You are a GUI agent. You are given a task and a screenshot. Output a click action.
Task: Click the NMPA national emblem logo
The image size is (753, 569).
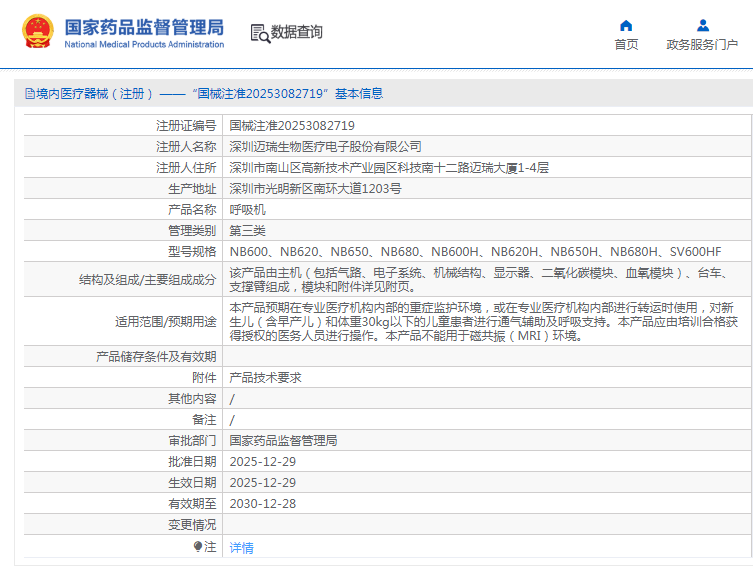pos(36,32)
